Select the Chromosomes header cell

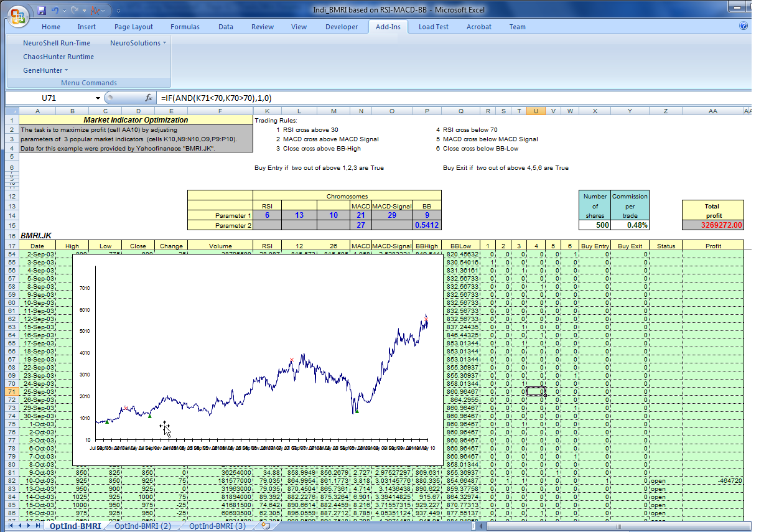(347, 196)
